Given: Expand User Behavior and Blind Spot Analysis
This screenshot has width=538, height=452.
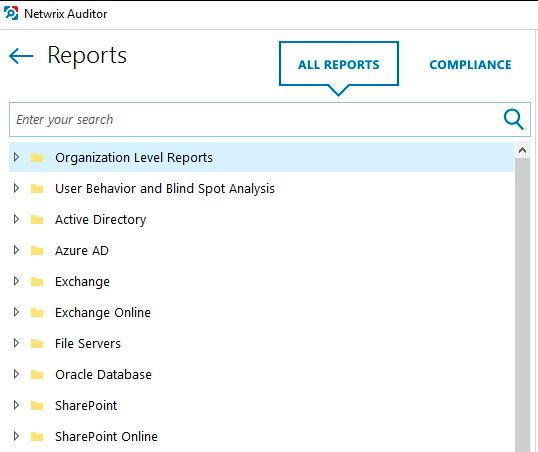Looking at the screenshot, I should point(16,188).
